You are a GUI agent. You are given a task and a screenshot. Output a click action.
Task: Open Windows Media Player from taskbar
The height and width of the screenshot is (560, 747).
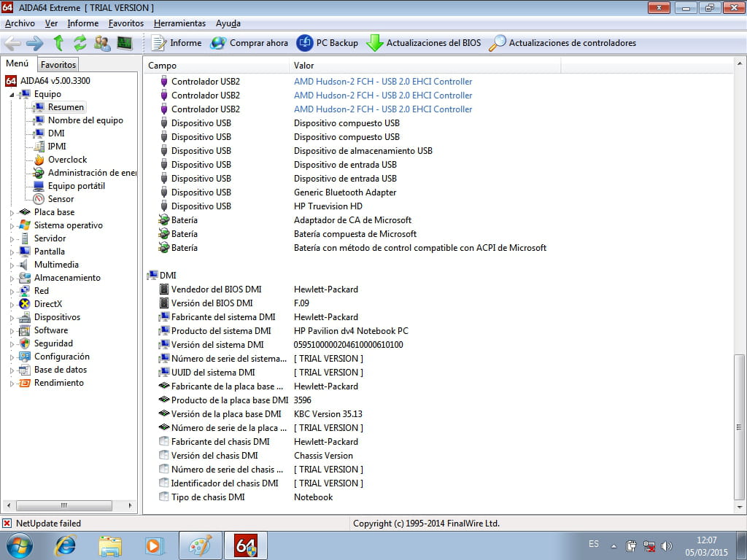(154, 546)
